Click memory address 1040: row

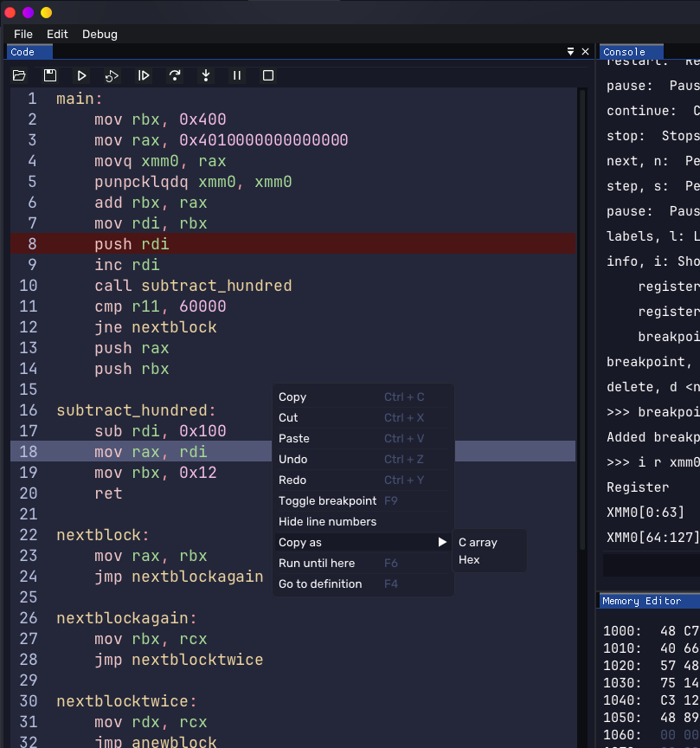651,700
